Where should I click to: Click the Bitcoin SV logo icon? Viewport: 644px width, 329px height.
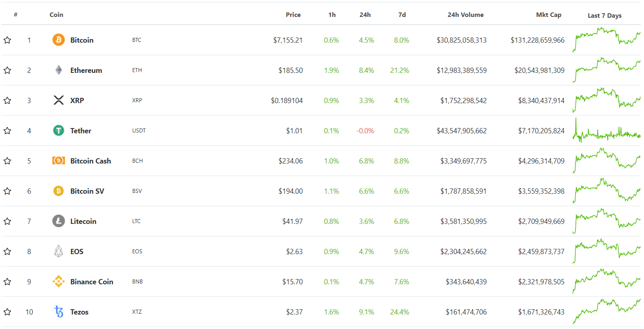click(58, 191)
